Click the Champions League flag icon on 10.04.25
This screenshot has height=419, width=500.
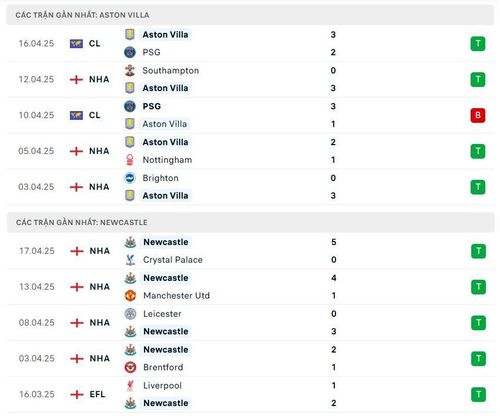click(x=76, y=115)
